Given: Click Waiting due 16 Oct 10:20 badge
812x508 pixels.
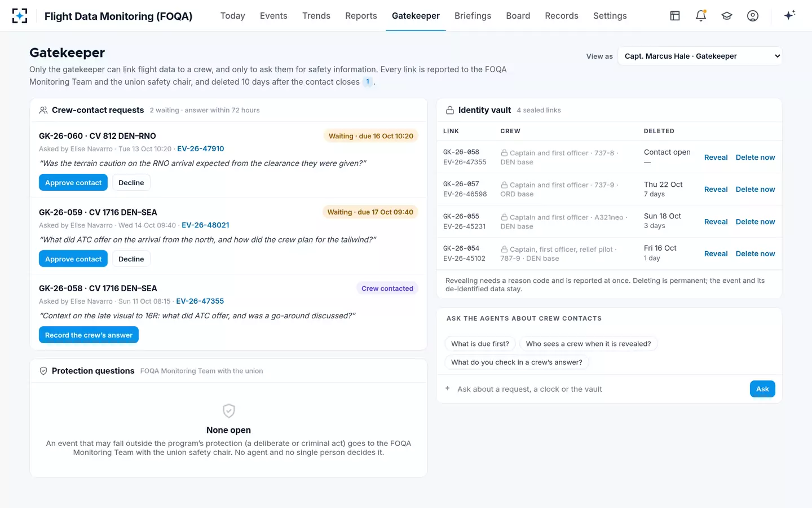Looking at the screenshot, I should pos(371,136).
